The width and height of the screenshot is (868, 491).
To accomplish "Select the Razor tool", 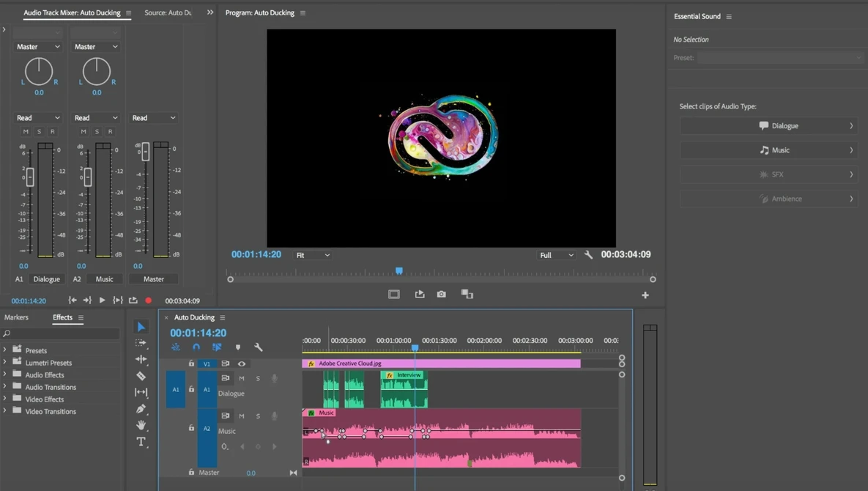I will coord(141,376).
